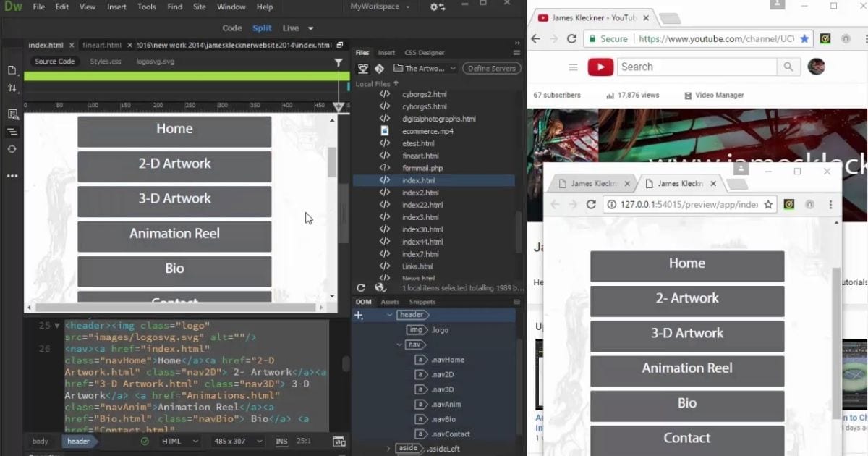Open the dropdown arrow next to Live
The image size is (868, 456).
pyautogui.click(x=311, y=28)
